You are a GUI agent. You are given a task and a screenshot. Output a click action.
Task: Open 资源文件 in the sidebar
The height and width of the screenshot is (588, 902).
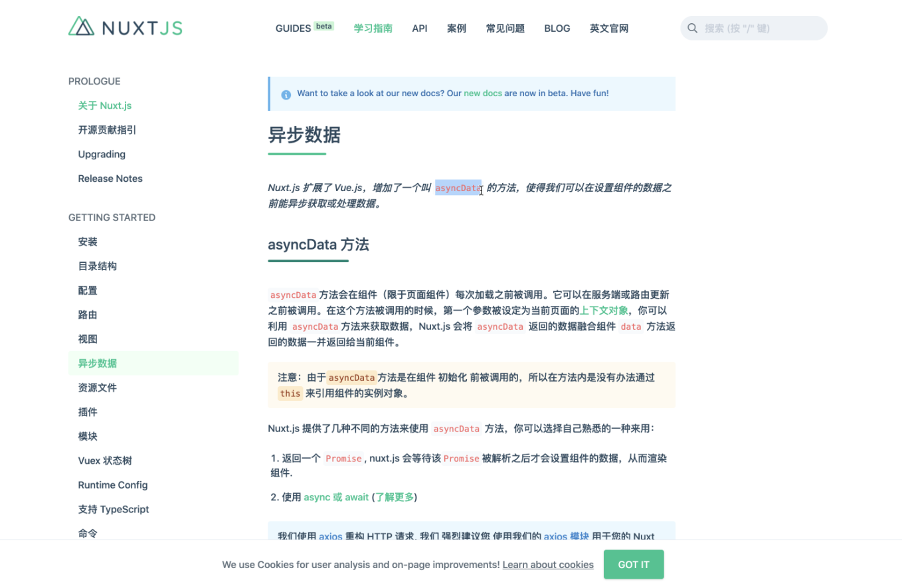point(97,388)
